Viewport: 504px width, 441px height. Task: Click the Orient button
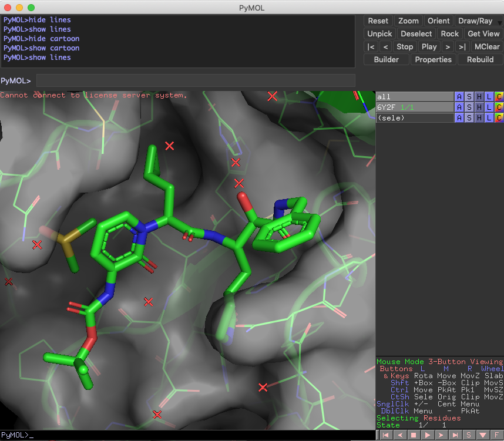(438, 21)
